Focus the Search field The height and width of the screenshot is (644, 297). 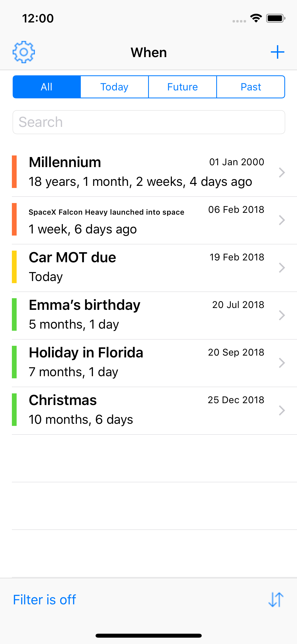point(149,122)
